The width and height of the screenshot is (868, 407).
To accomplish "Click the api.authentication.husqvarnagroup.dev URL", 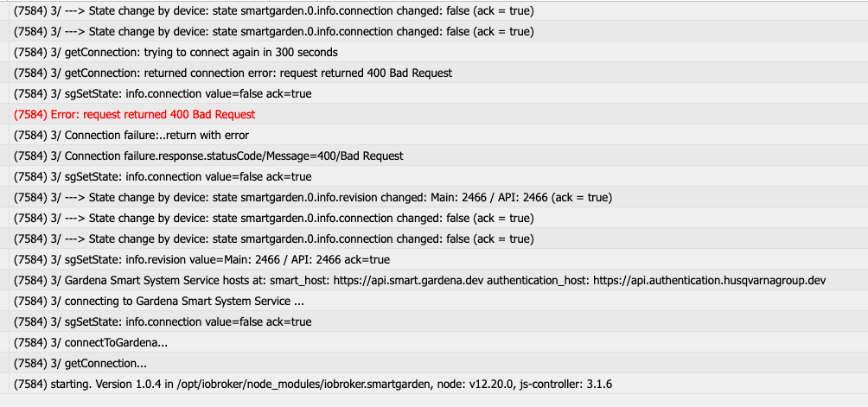I will coord(709,280).
